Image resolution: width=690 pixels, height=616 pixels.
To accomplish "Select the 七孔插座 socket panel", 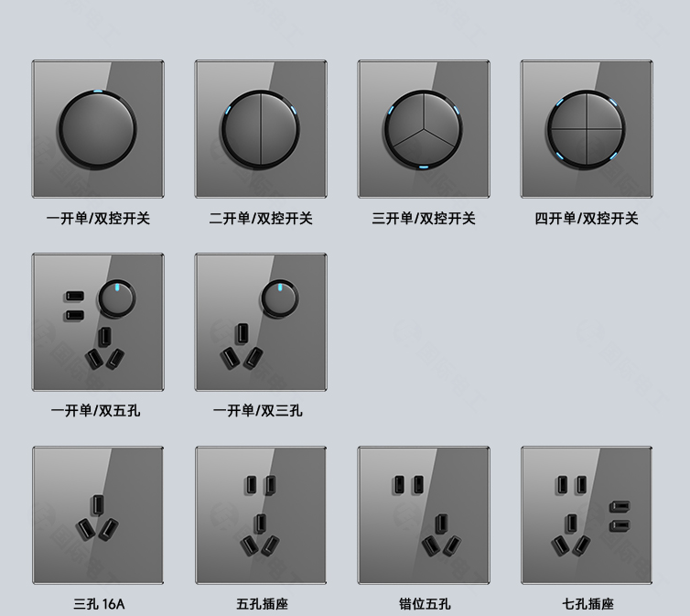I will [587, 515].
